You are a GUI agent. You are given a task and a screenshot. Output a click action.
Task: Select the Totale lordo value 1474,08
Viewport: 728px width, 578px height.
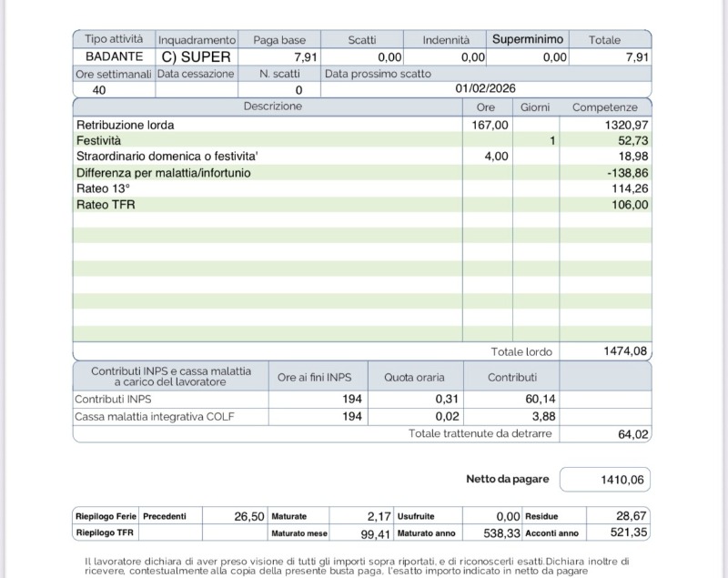click(625, 351)
